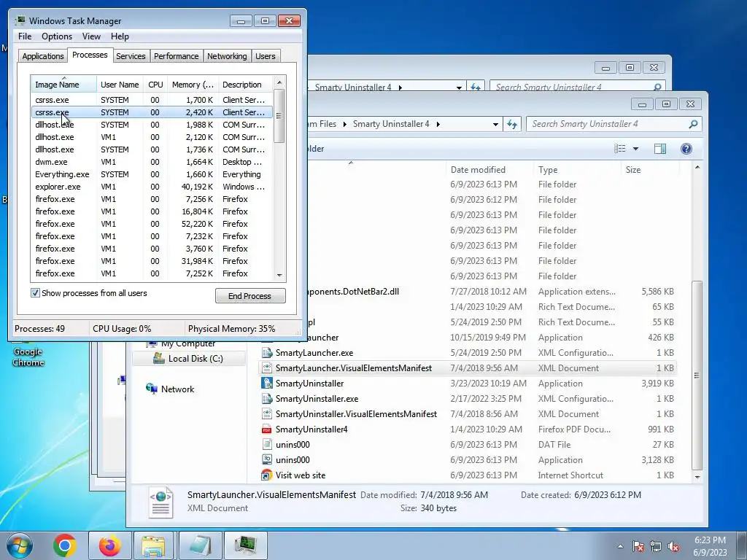Sort processes by User Name column
This screenshot has width=747, height=560.
(120, 85)
